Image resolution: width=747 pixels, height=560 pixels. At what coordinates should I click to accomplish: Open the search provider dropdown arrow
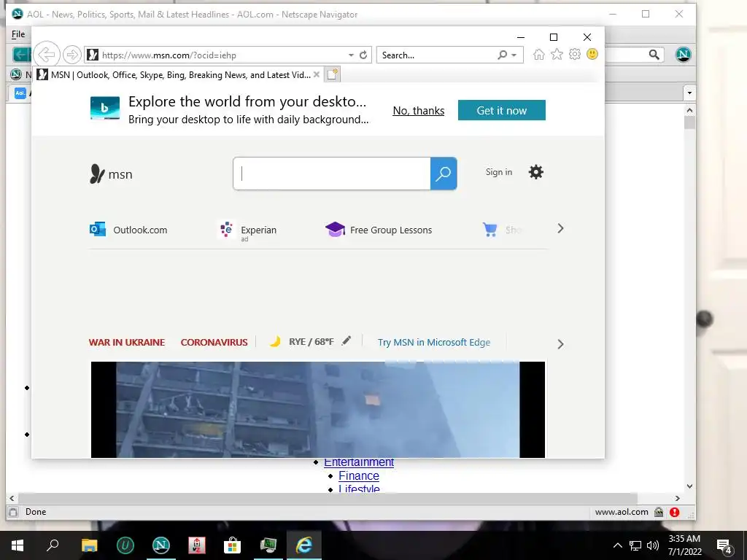(514, 55)
